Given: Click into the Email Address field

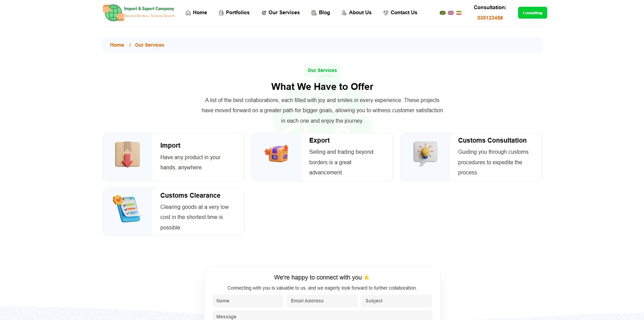Looking at the screenshot, I should click(322, 301).
